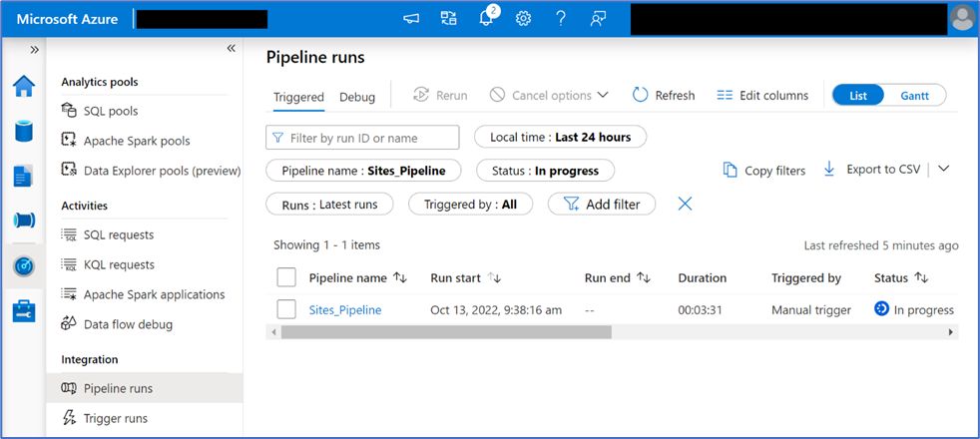Screen dimensions: 980x439
Task: Click the help question mark icon
Action: tap(561, 18)
